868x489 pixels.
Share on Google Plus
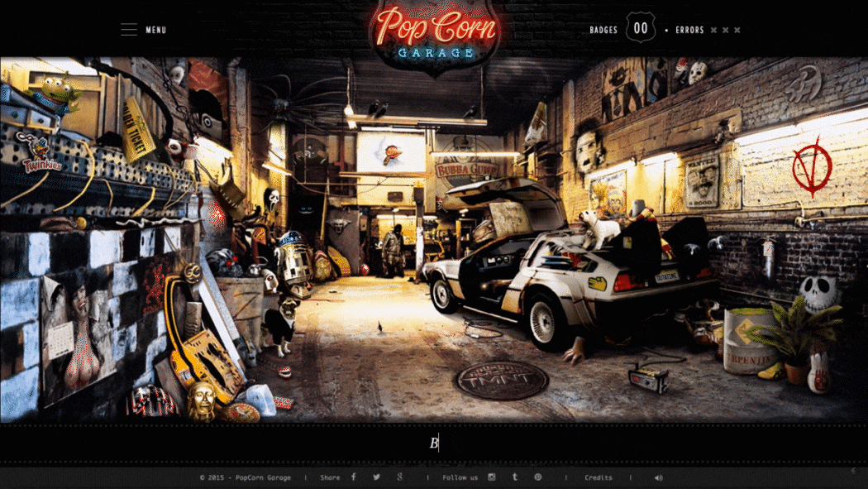pos(399,477)
